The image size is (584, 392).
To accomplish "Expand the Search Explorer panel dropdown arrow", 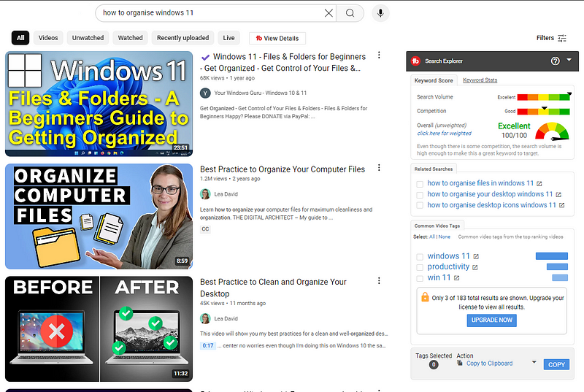I will 569,60.
